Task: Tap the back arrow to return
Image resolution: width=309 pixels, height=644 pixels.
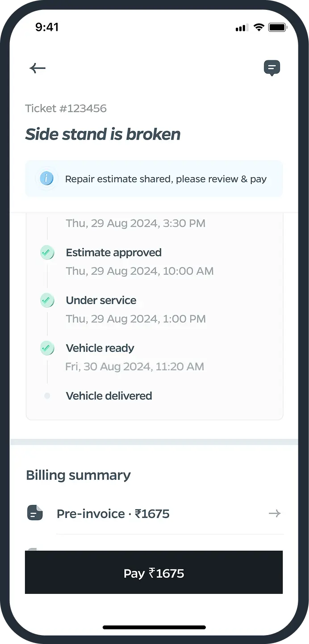Action: point(38,68)
